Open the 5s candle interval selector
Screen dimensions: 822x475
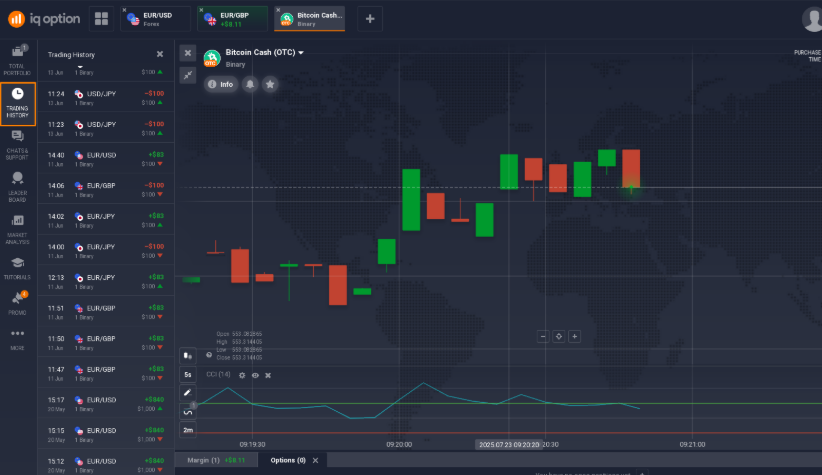tap(188, 375)
